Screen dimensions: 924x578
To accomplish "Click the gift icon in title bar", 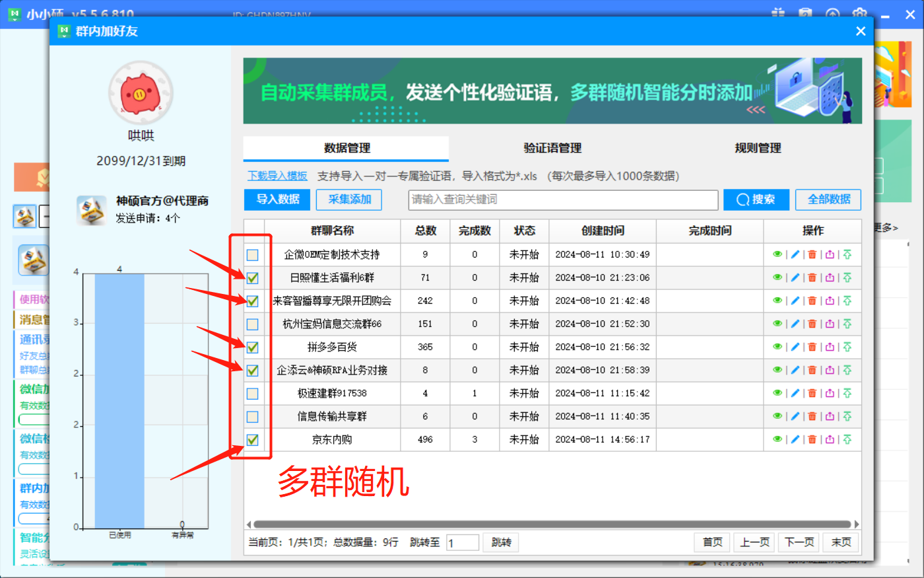I will pyautogui.click(x=778, y=13).
